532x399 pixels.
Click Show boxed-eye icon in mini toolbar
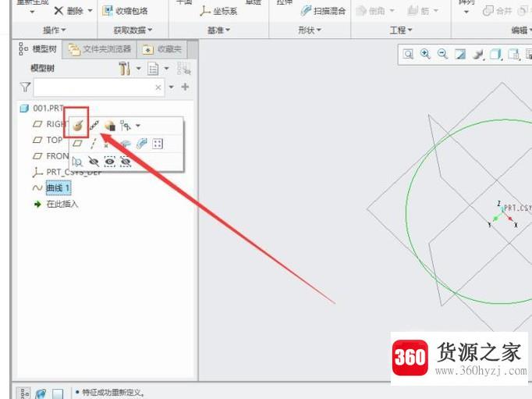click(x=109, y=162)
